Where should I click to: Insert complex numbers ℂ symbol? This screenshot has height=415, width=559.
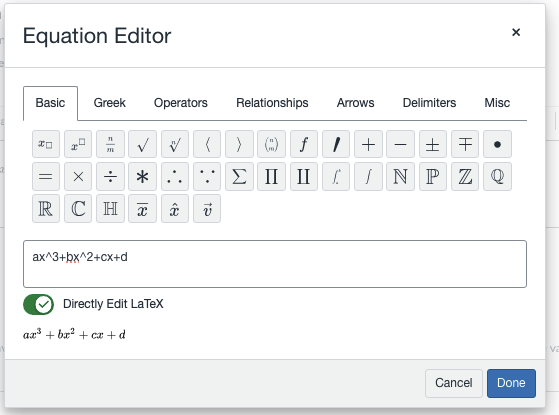pos(78,209)
